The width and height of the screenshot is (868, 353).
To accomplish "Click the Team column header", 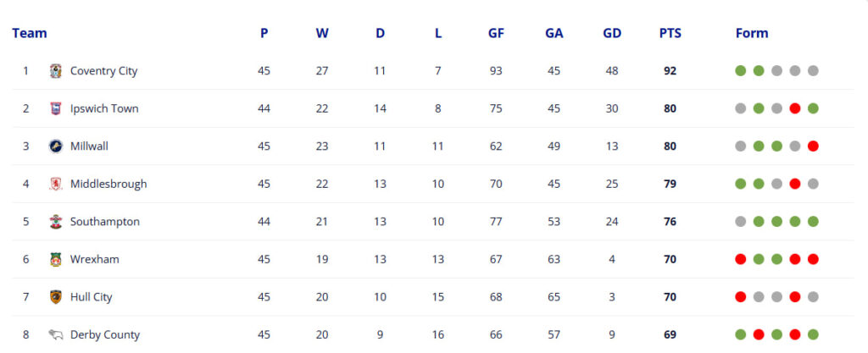I will click(30, 34).
